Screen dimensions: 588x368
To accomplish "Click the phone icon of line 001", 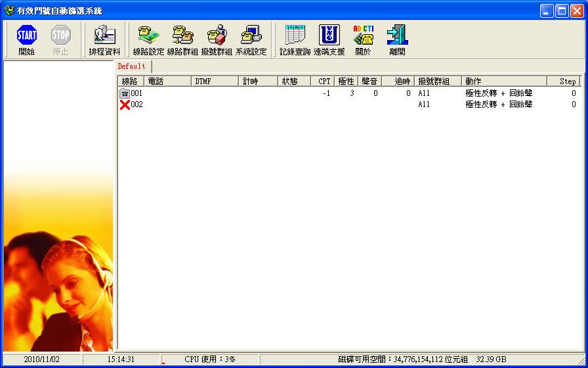I will coord(125,93).
